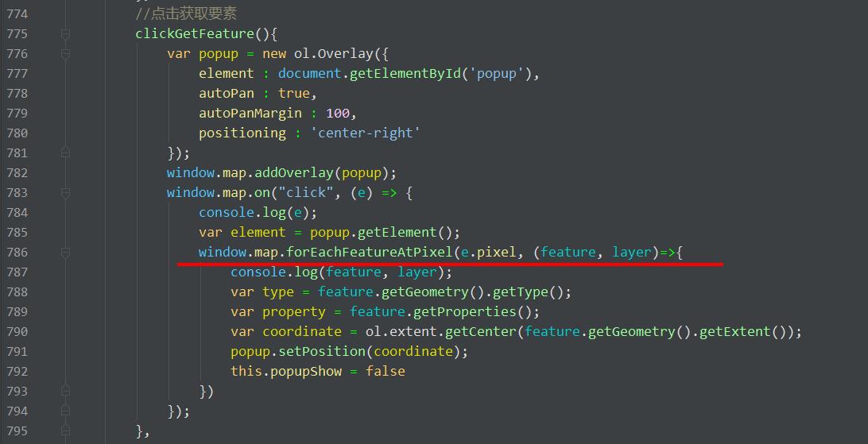Click the fold end marker on line 781
Screen dimensions: 868x444
[65, 153]
